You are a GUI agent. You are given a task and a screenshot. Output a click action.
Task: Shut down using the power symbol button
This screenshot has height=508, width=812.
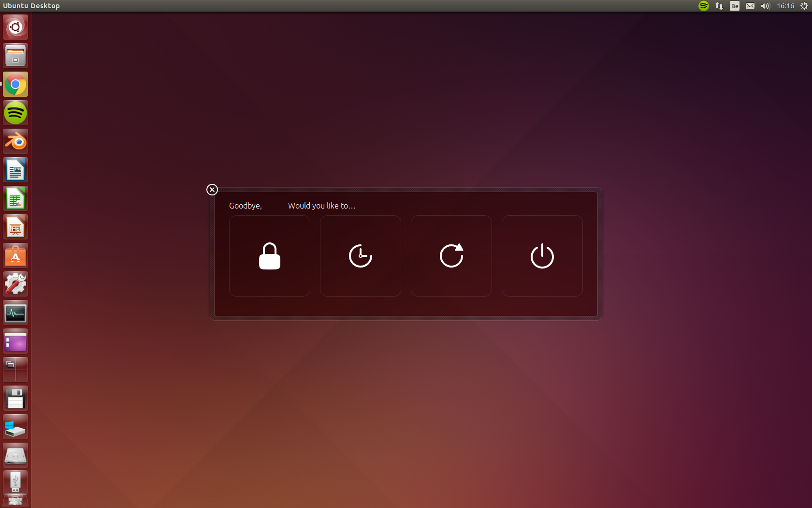pos(542,256)
